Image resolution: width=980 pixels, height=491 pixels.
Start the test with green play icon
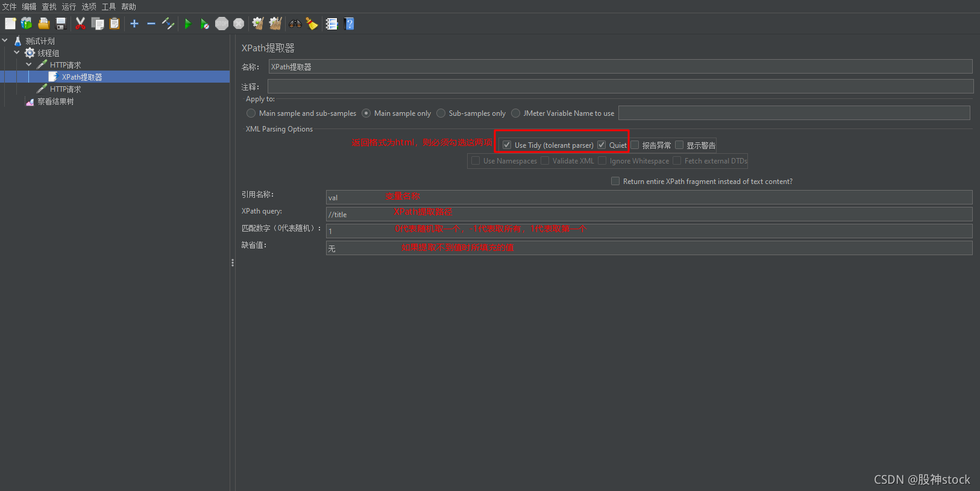pos(188,24)
